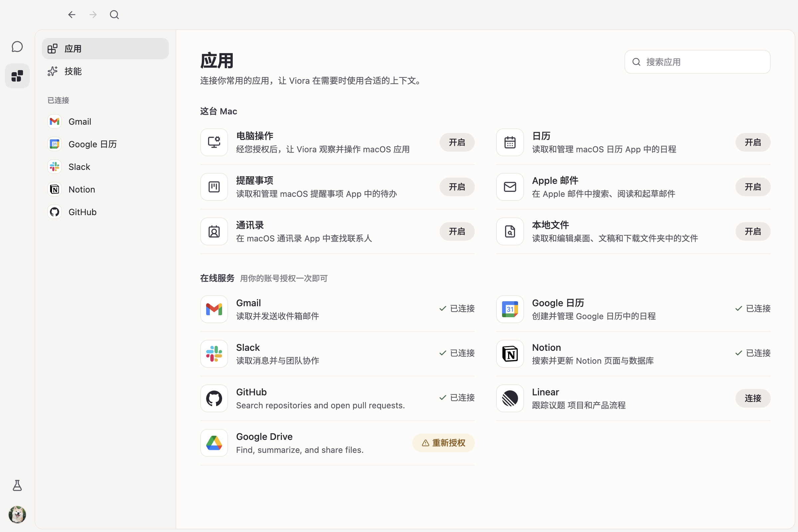Open the lab flask icon at bottom left
The image size is (798, 532).
pos(17,485)
